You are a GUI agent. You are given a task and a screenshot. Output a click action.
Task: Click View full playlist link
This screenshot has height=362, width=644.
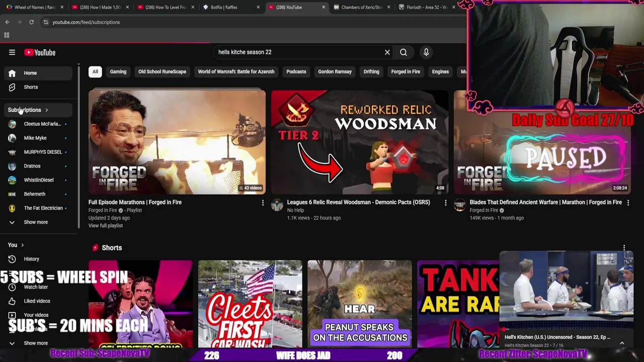[106, 226]
